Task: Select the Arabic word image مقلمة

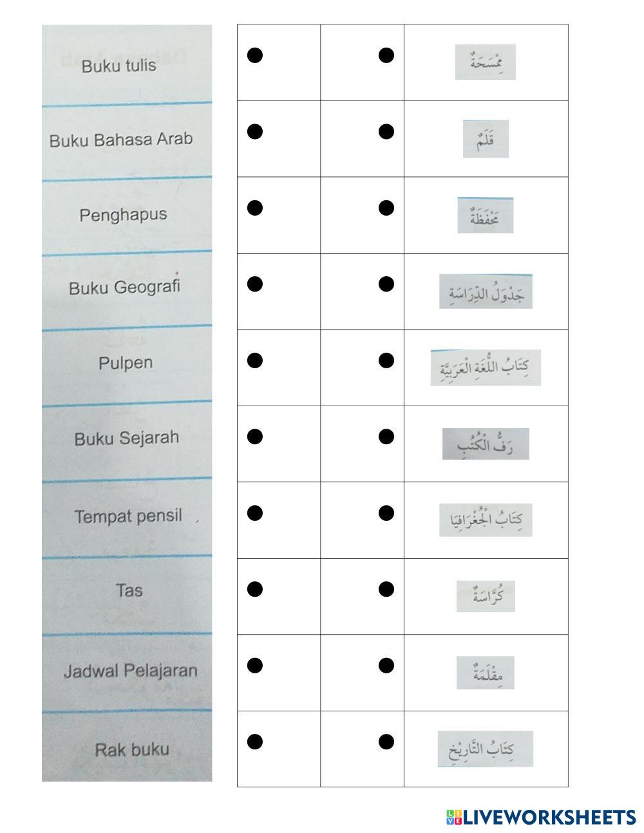Action: pos(486,673)
